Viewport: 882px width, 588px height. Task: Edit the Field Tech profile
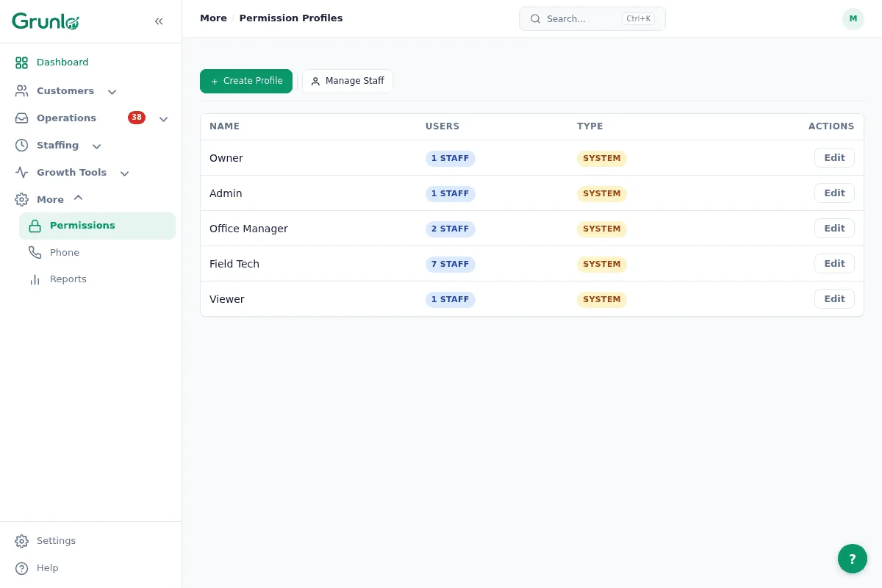(834, 264)
